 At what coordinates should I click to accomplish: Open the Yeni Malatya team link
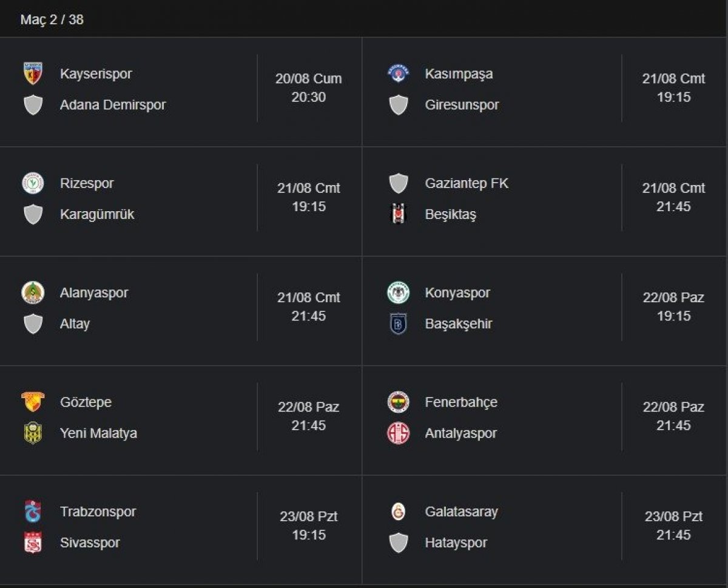[x=98, y=433]
